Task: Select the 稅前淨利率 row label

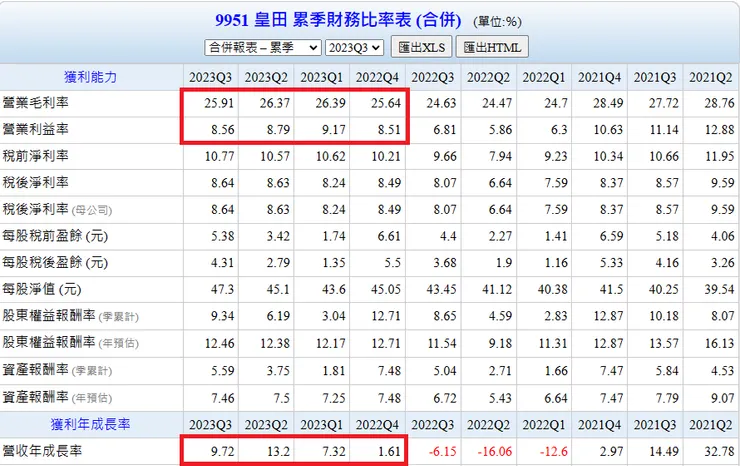Action: tap(36, 156)
